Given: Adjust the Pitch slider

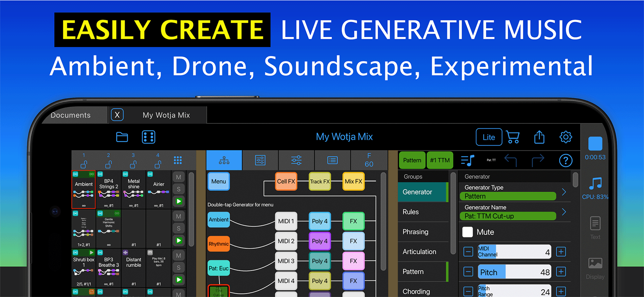Looking at the screenshot, I should coord(514,272).
